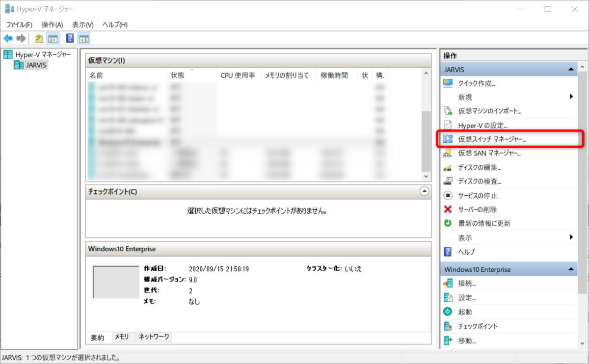The height and width of the screenshot is (364, 589).
Task: Collapse the JARVIS actions section
Action: (x=571, y=70)
